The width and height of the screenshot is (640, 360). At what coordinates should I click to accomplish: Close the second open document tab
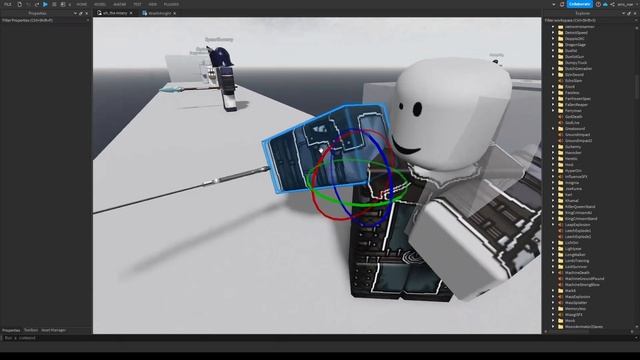click(174, 13)
